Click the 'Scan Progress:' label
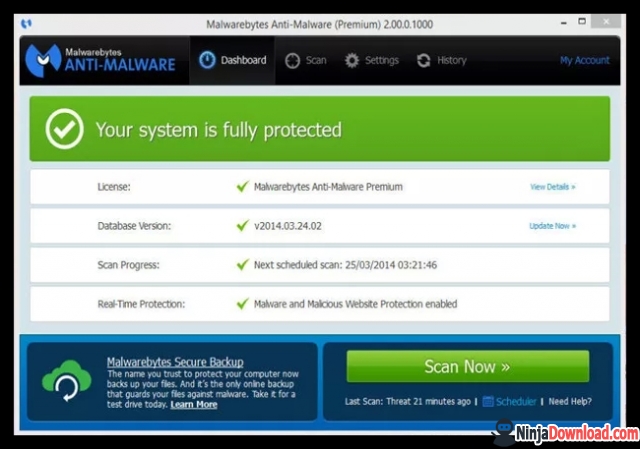Screen dimensions: 640x449 [x=128, y=265]
